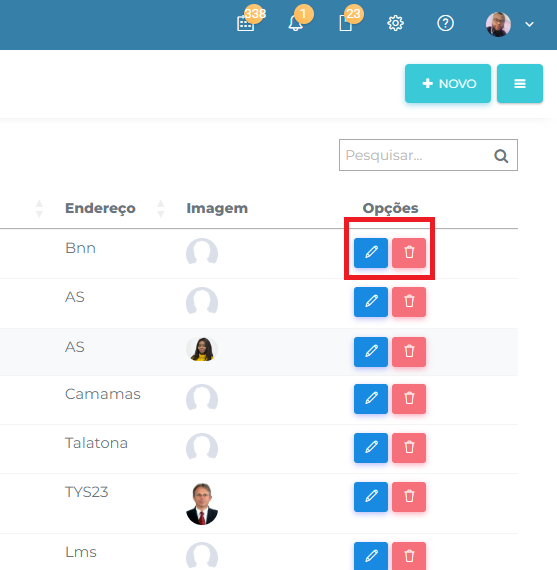Open the documents icon with 23 badge

[346, 23]
